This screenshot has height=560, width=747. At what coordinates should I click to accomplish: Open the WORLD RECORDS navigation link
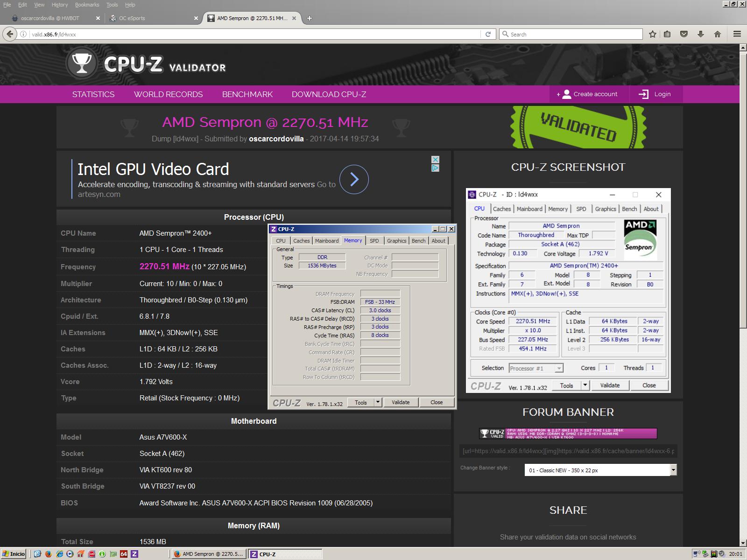[169, 94]
